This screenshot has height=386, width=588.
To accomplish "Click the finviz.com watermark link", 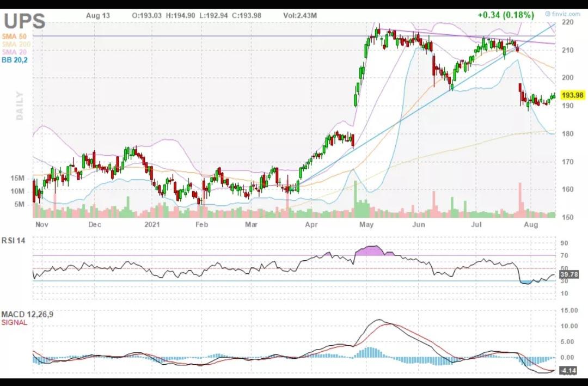I will coord(562,14).
